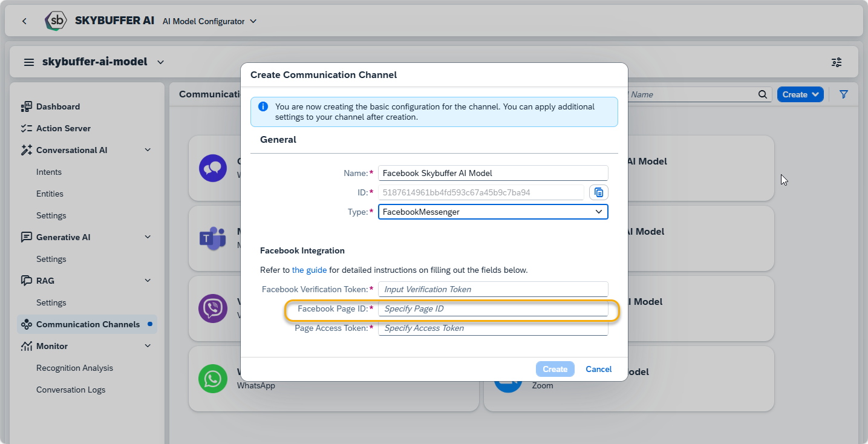Click the Skybuffer sb logo

click(56, 21)
